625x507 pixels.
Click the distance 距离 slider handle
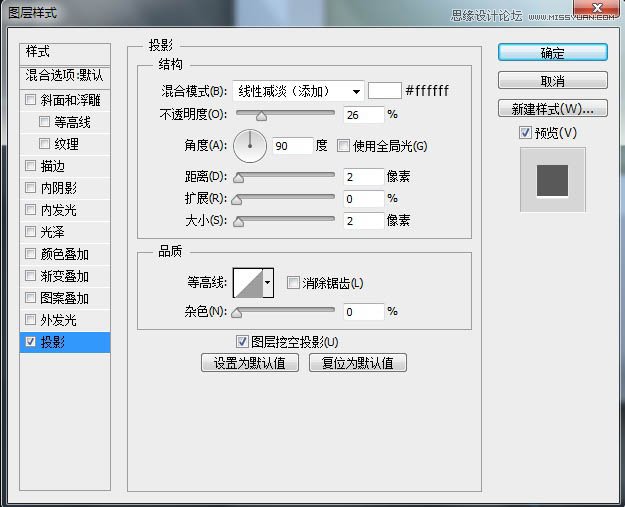point(238,178)
